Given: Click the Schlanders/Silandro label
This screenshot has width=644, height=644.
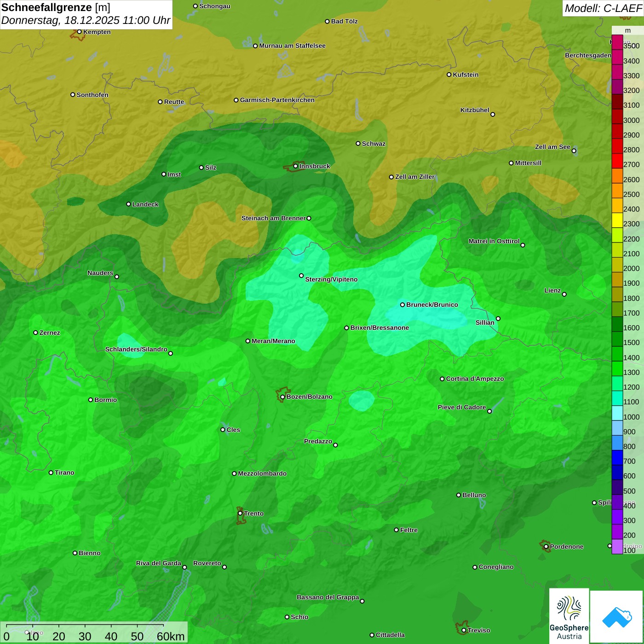Looking at the screenshot, I should pyautogui.click(x=136, y=350).
